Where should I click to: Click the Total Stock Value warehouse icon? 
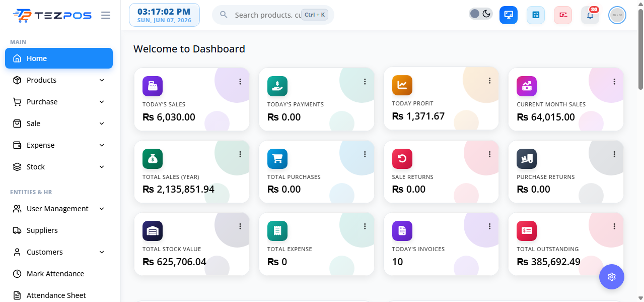(153, 231)
